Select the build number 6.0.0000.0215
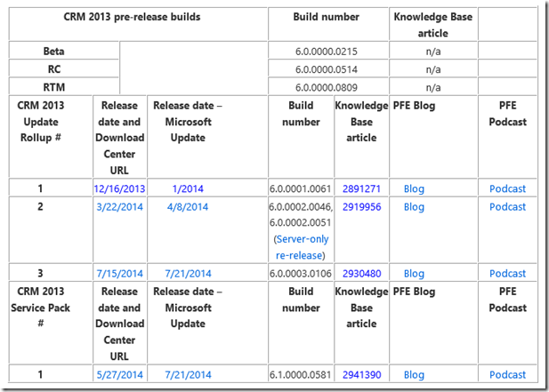 click(x=327, y=52)
